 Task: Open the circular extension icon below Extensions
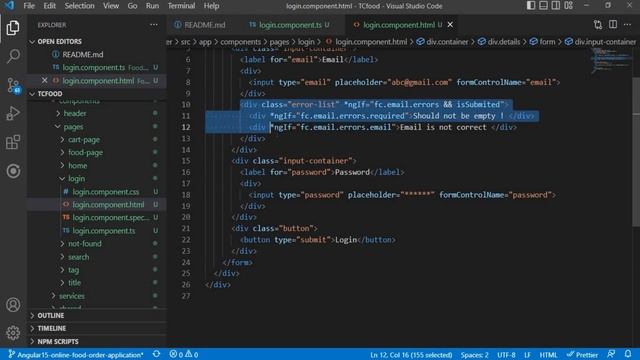(13, 171)
